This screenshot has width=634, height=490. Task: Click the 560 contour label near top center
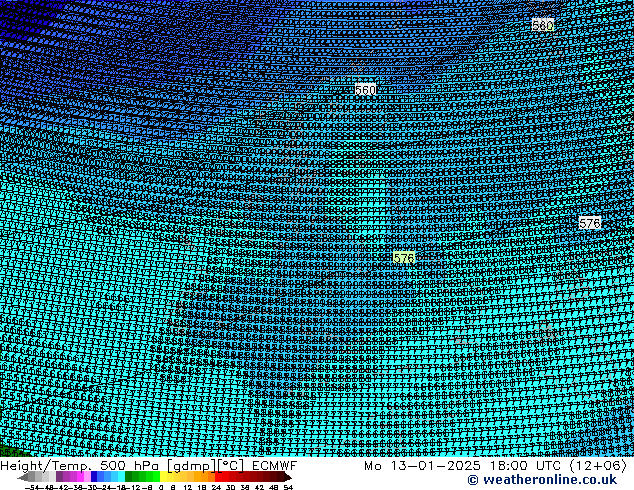click(x=365, y=90)
